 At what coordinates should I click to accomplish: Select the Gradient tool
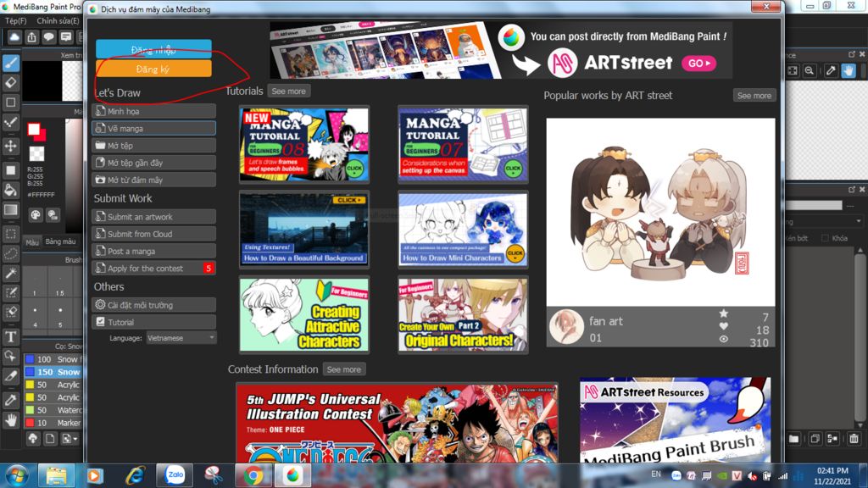(10, 210)
